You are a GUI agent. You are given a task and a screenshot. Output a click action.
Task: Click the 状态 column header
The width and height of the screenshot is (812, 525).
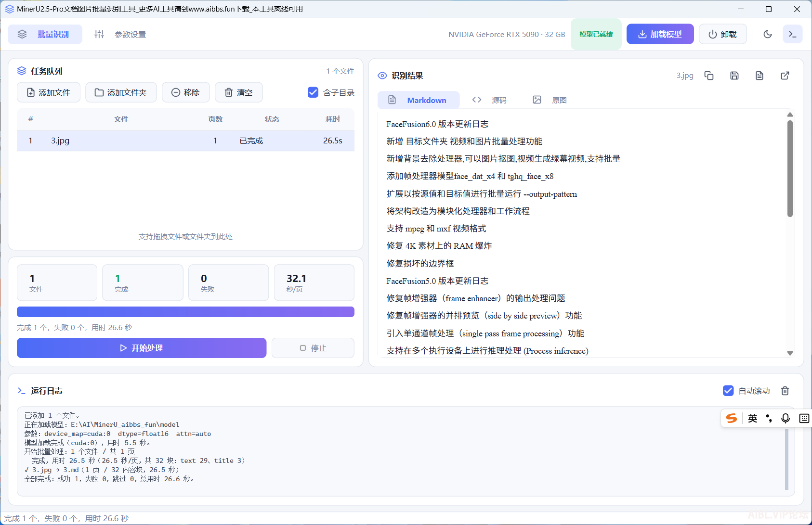(272, 119)
